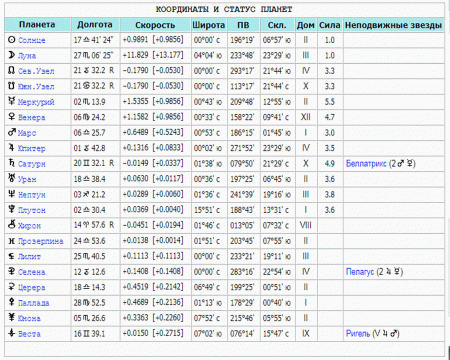Open the Уран link
The image size is (450, 360).
(27, 179)
